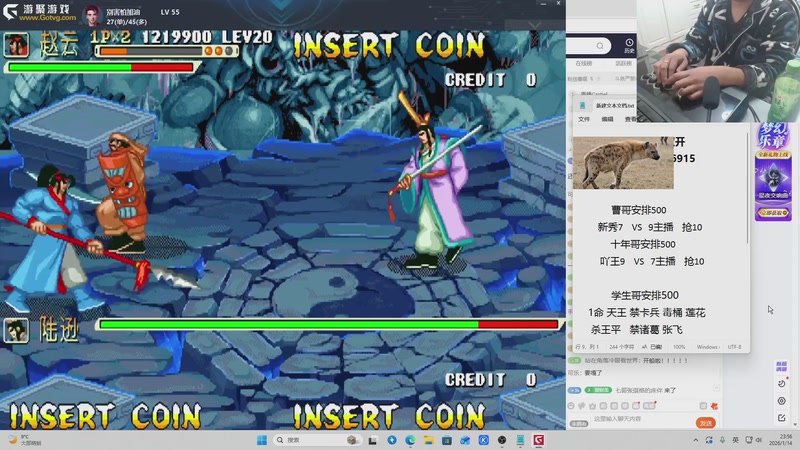This screenshot has height=450, width=800.
Task: Click the text line 吖王9 VS 7主播 抢10
Action: pyautogui.click(x=652, y=261)
